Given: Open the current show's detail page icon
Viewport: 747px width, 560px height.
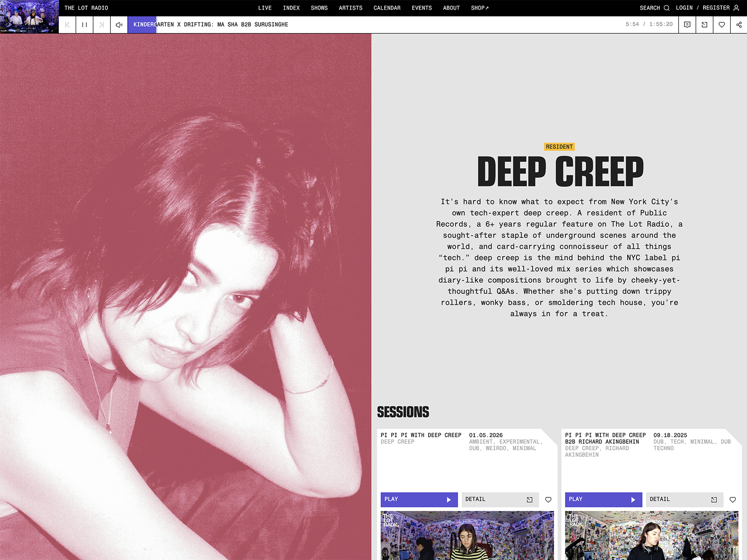Looking at the screenshot, I should [705, 25].
